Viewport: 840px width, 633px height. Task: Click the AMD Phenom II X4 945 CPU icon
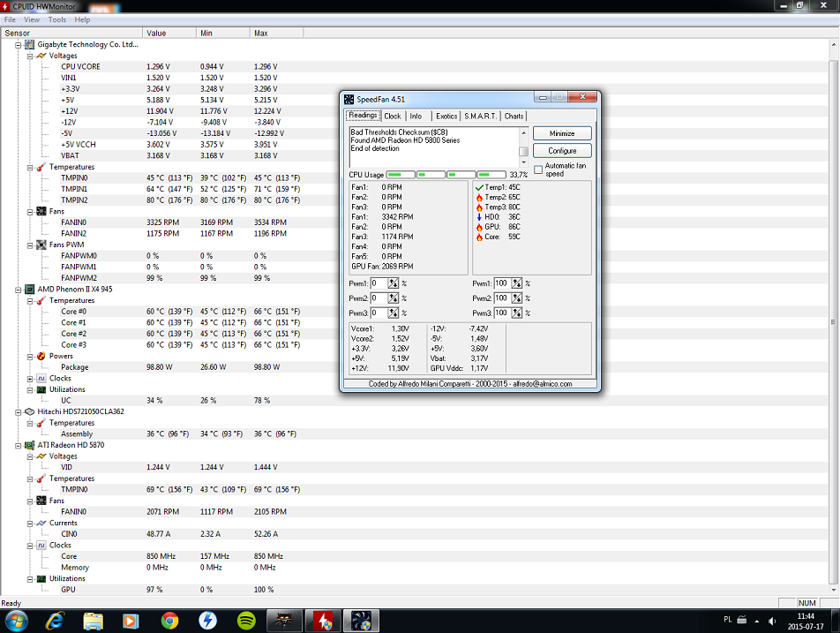[29, 289]
